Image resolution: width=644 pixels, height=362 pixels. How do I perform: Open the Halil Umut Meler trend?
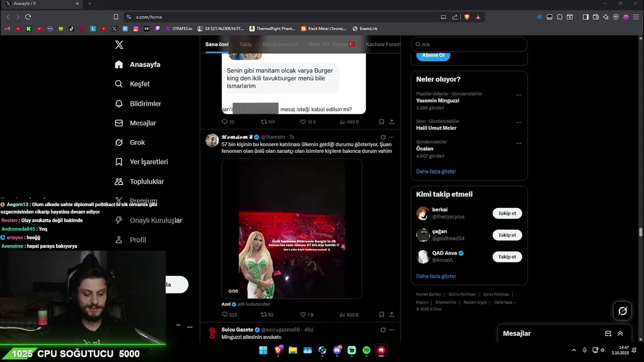436,128
